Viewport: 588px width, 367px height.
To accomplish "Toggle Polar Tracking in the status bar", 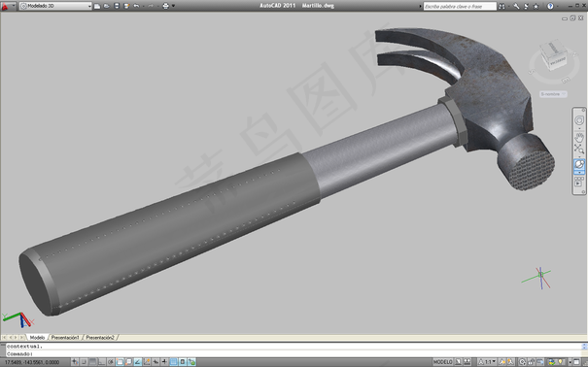I will tap(111, 362).
